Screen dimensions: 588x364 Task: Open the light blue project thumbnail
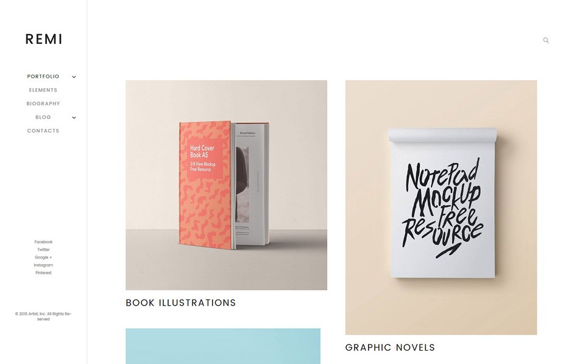223,346
